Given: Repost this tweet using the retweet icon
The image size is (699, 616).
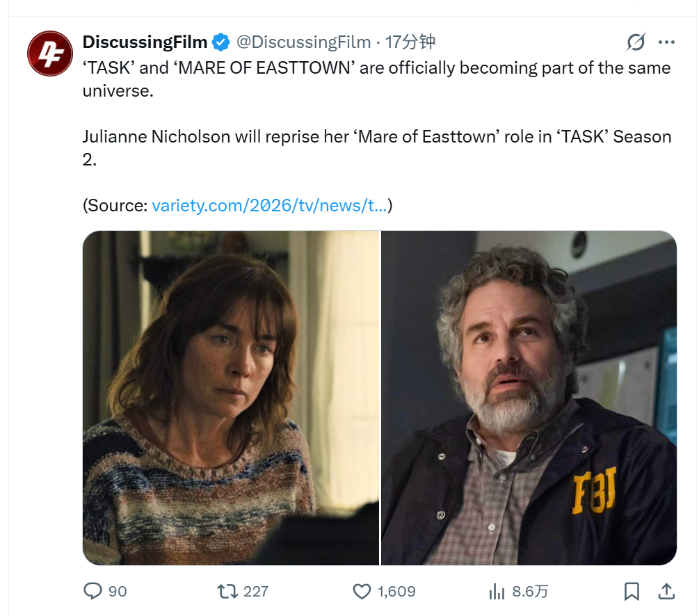Looking at the screenshot, I should pos(227,591).
